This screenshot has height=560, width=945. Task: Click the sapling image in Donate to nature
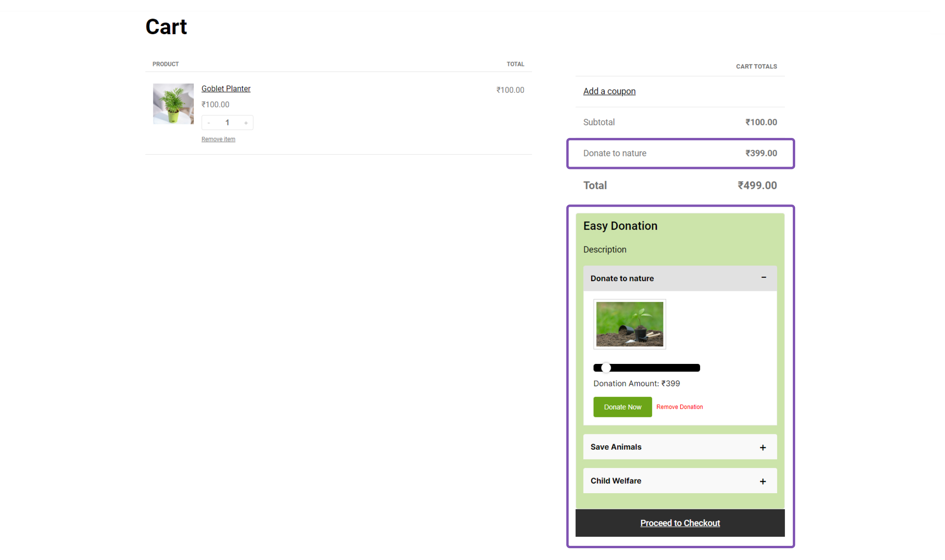coord(629,324)
